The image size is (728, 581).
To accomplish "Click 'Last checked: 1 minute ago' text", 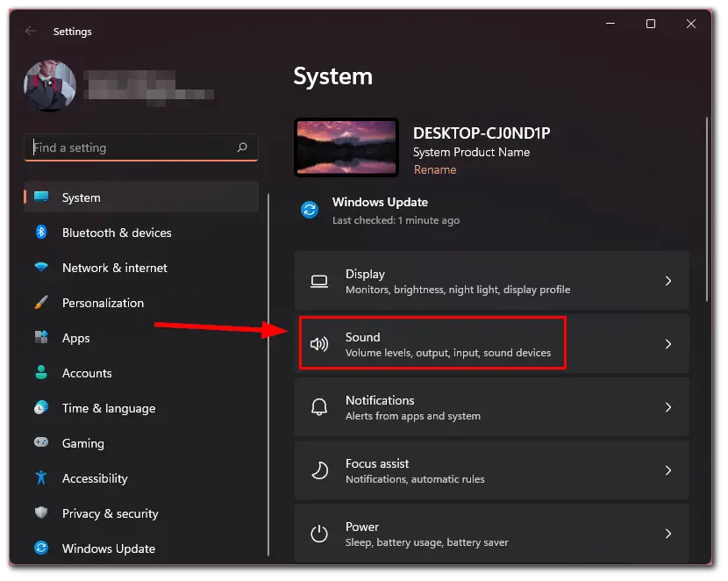I will point(396,220).
